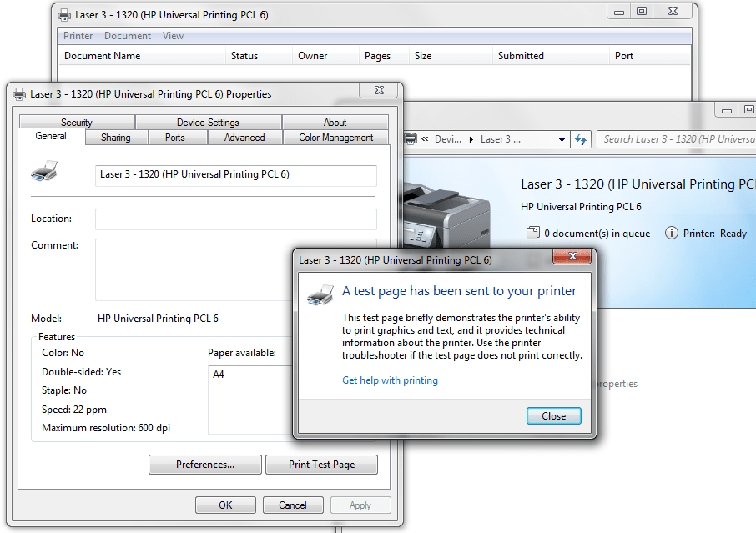Screen dimensions: 756x533
Task: Click the Search Laser 3 search box
Action: coord(677,139)
